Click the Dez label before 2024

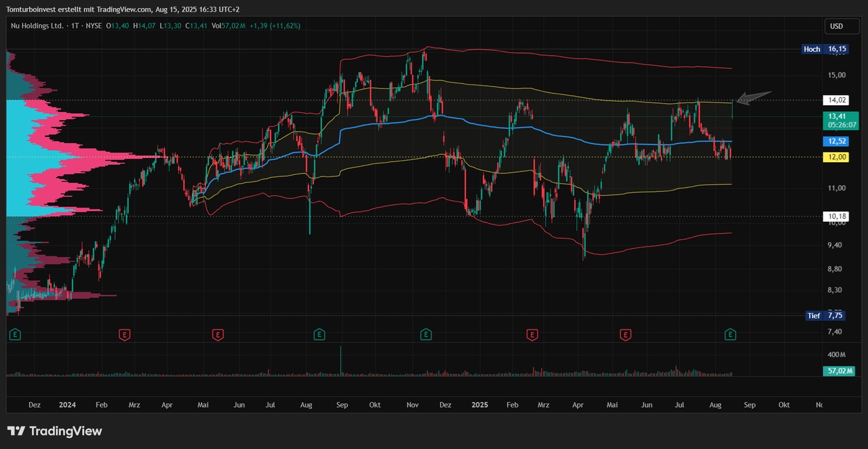coord(35,405)
